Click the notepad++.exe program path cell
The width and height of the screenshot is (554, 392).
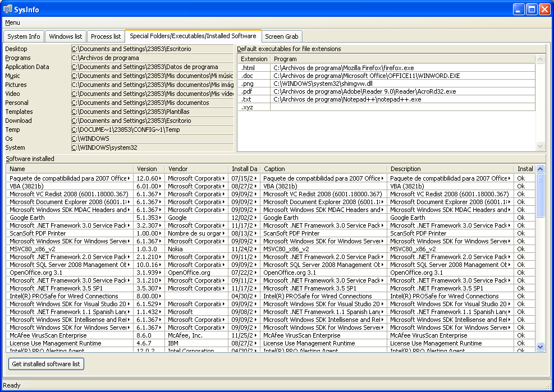pyautogui.click(x=403, y=99)
